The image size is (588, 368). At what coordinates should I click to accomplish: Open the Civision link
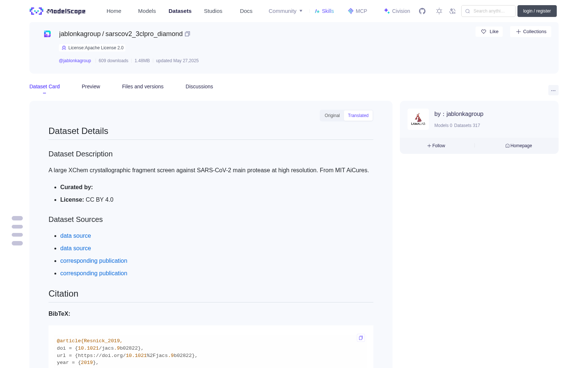point(397,11)
